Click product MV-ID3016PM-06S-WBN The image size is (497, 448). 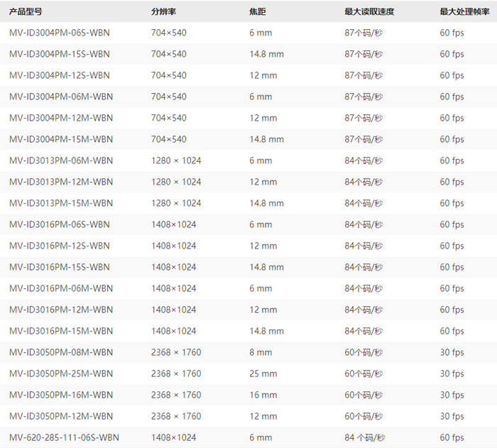coord(60,224)
